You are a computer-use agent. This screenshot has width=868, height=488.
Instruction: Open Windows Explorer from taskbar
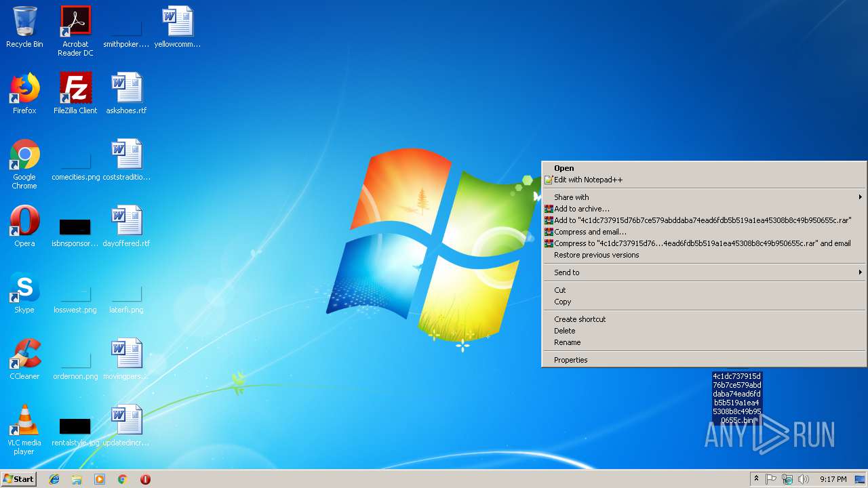(x=77, y=479)
